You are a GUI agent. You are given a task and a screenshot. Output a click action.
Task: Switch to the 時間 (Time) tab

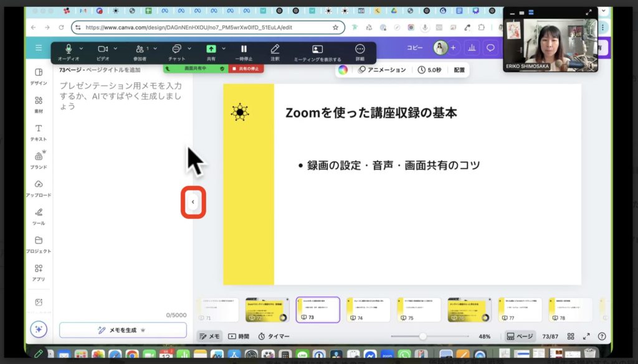click(237, 336)
